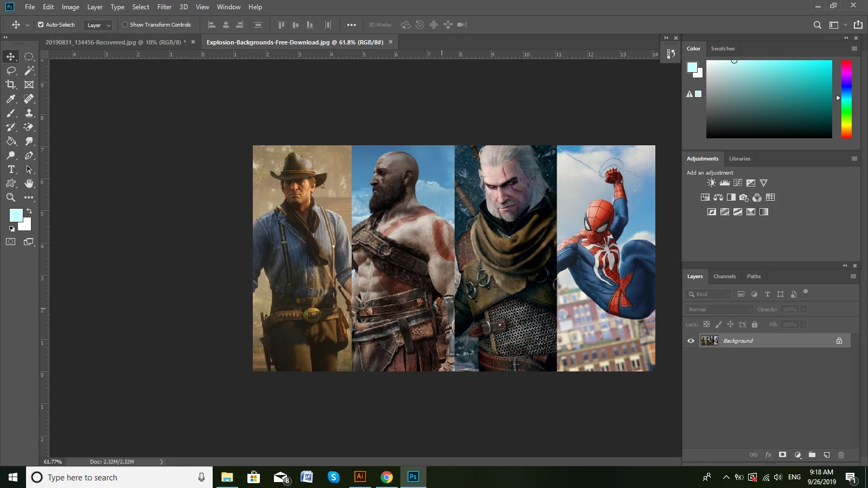Select the Healing Brush tool
This screenshot has height=488, width=868.
(29, 99)
